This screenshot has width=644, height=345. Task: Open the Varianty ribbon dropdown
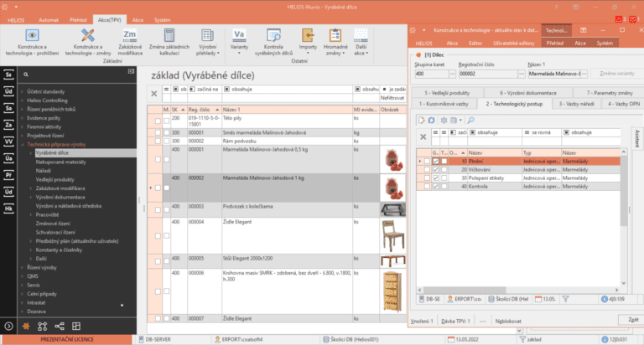(239, 42)
